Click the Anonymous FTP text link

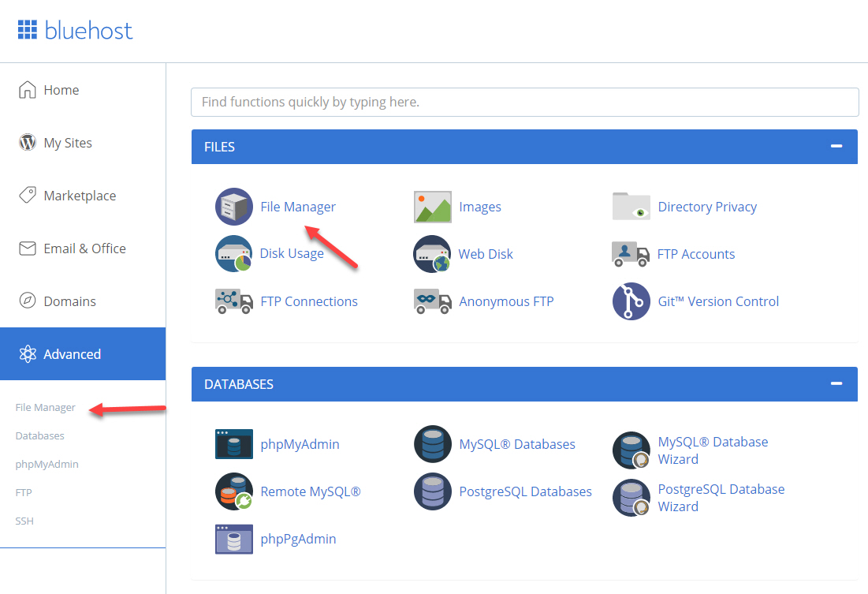(x=506, y=301)
